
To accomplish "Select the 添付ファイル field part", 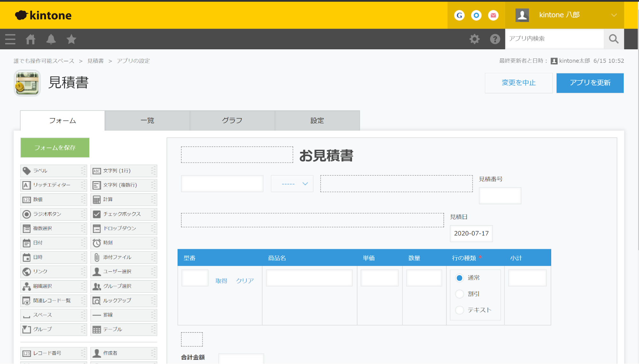I will [x=124, y=257].
